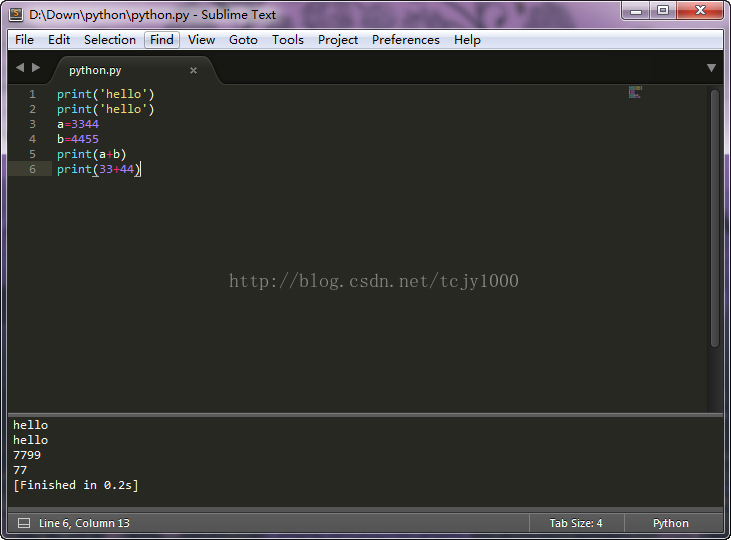Click line number 6 in gutter
731x540 pixels.
pos(32,169)
